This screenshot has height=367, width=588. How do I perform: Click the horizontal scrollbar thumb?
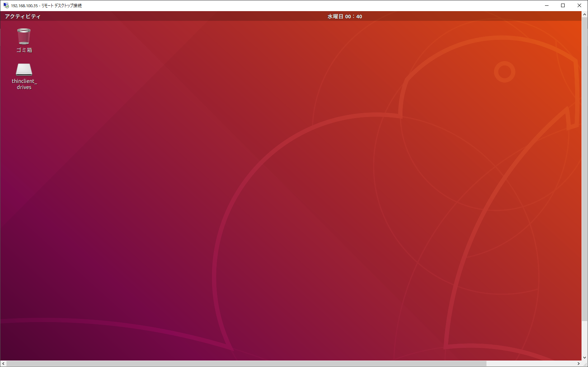(246, 364)
